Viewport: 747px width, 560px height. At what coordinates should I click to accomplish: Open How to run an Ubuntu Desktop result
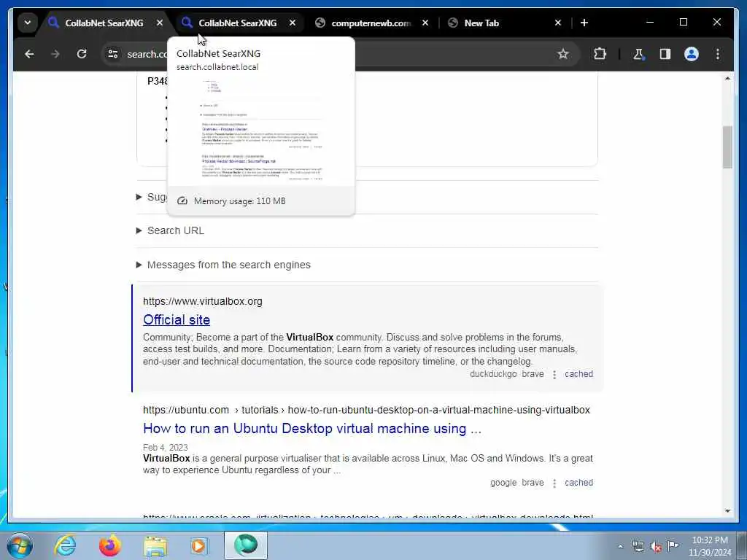click(312, 429)
